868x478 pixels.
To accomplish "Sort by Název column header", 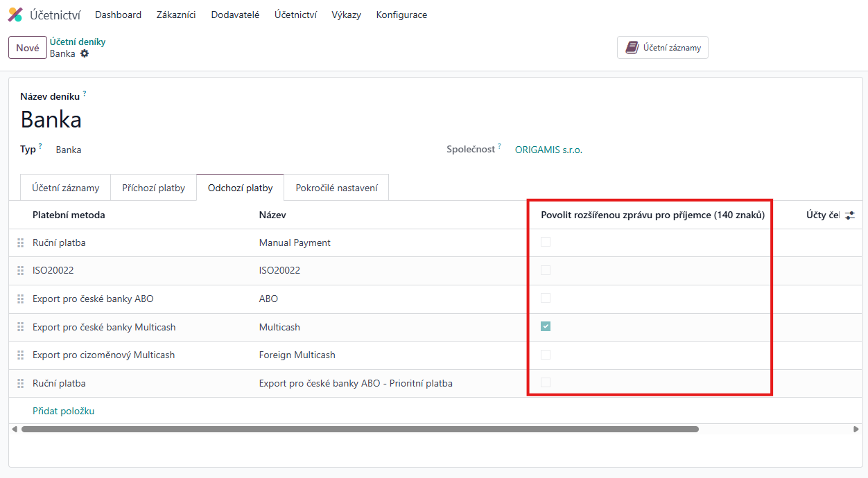I will [272, 215].
